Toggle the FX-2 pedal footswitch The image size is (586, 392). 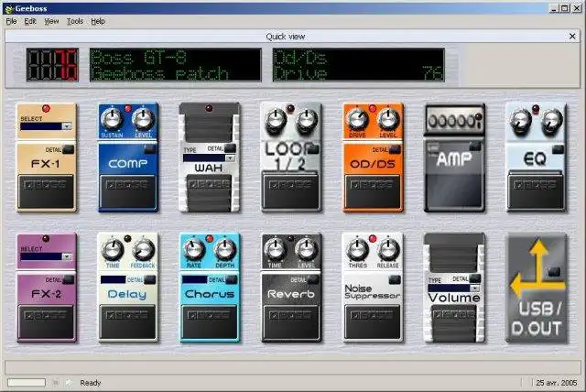pos(46,321)
